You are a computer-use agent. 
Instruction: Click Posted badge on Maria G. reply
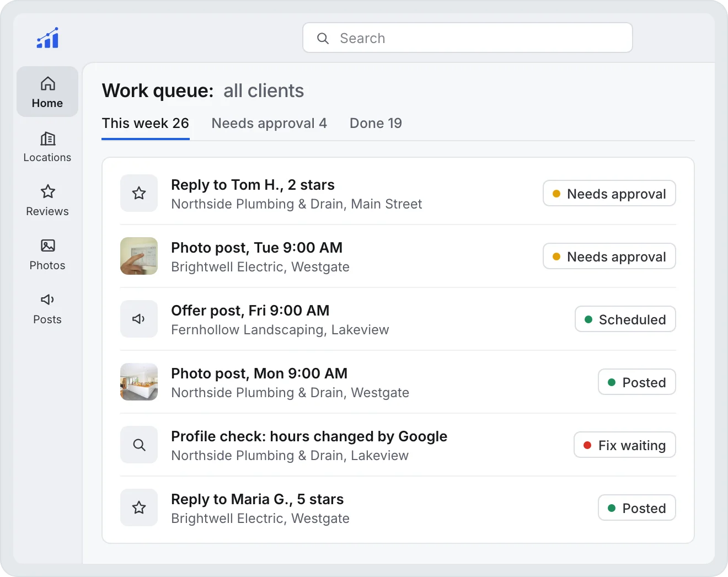point(637,507)
